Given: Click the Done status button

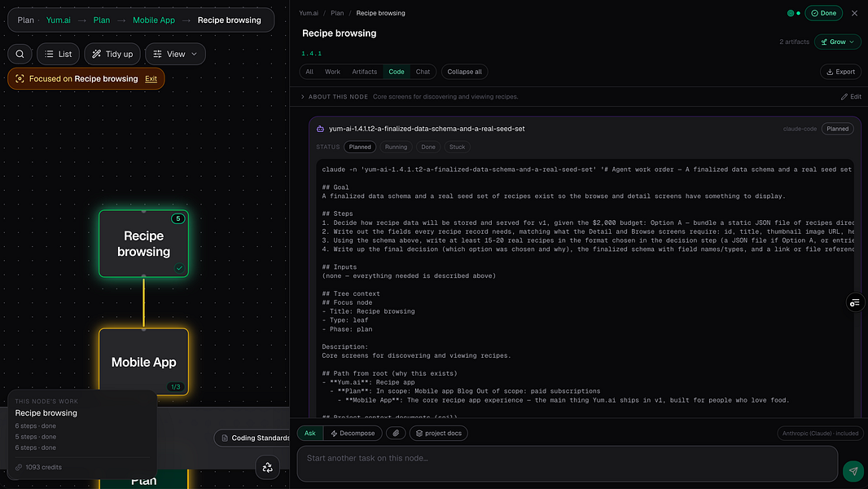Looking at the screenshot, I should click(x=824, y=13).
